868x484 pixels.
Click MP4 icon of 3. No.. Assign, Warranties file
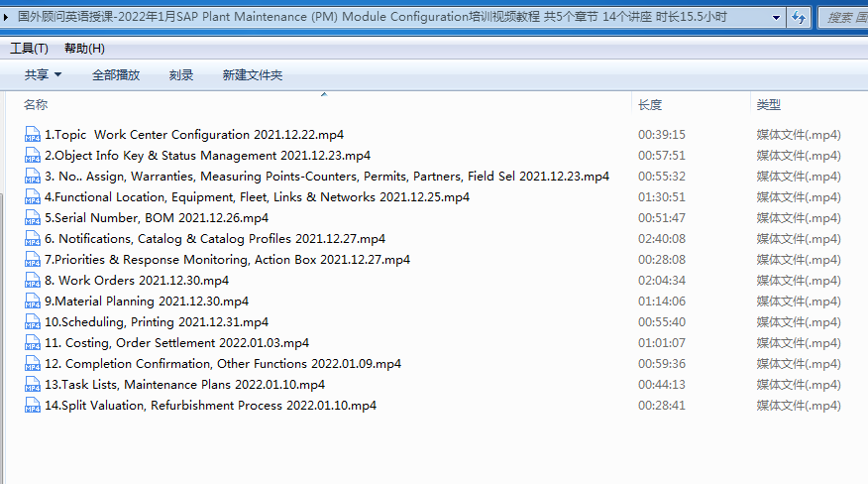(33, 177)
